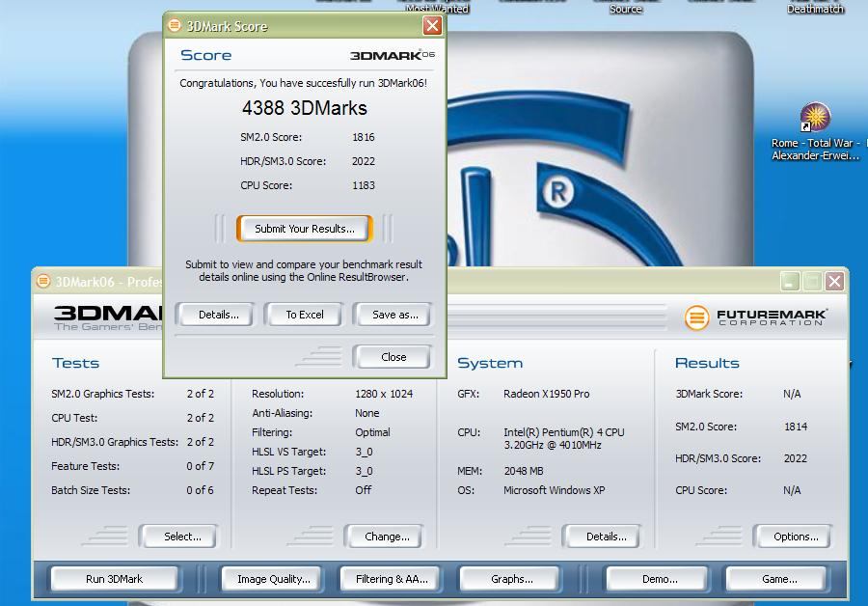Image resolution: width=868 pixels, height=606 pixels.
Task: Click Resolution value 1280 x 1024
Action: [x=384, y=394]
